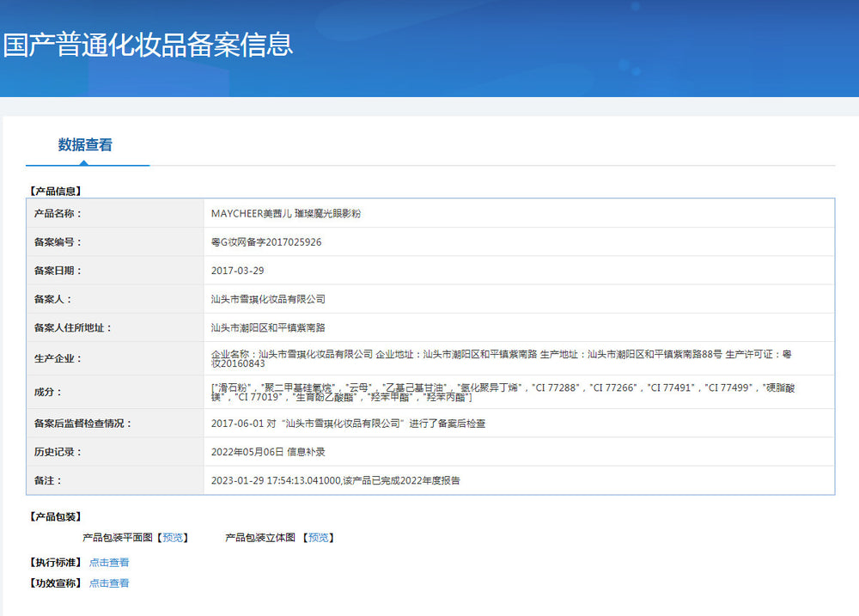Open the 数据查看 tab

(x=85, y=144)
